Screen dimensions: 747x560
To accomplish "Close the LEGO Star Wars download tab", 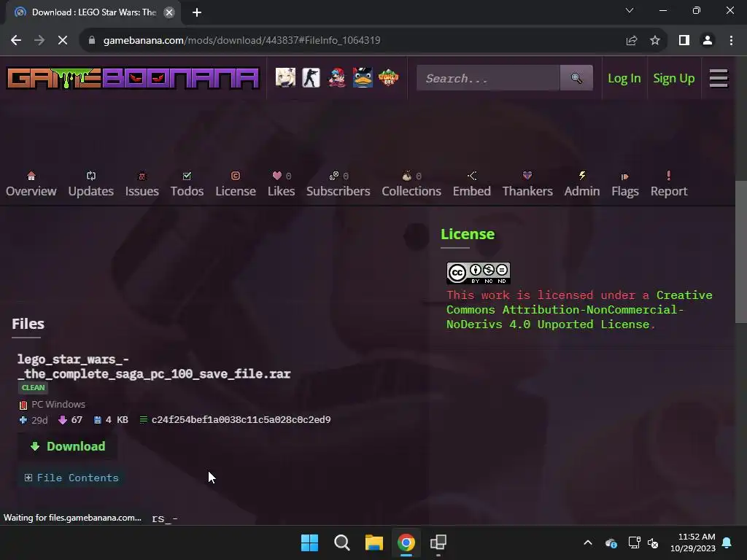I will pyautogui.click(x=169, y=12).
